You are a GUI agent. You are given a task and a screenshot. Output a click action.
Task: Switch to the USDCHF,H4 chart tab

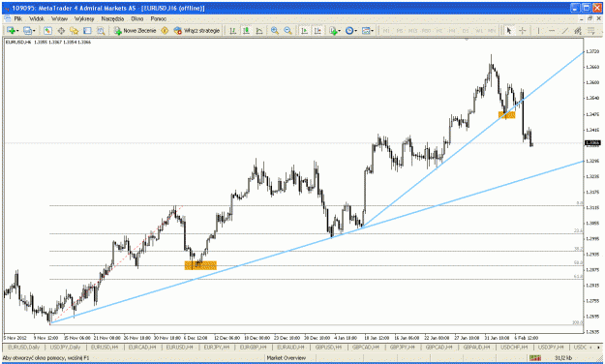point(514,348)
